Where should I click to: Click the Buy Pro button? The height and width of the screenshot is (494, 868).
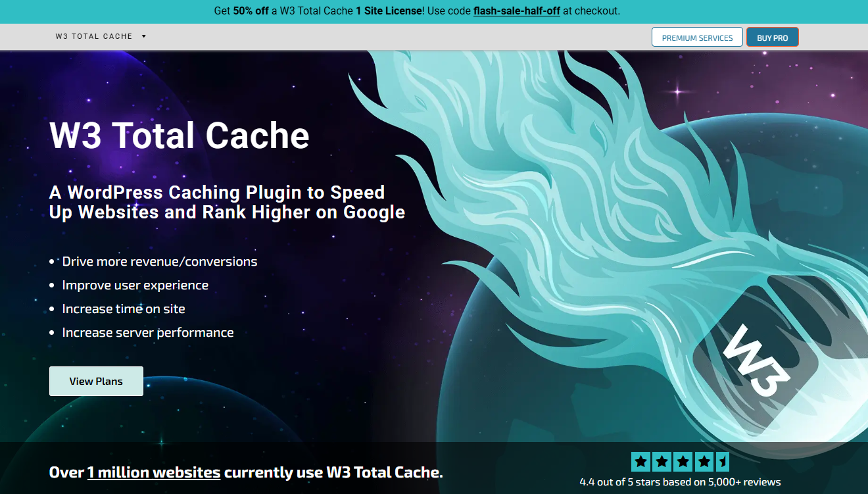pos(772,37)
